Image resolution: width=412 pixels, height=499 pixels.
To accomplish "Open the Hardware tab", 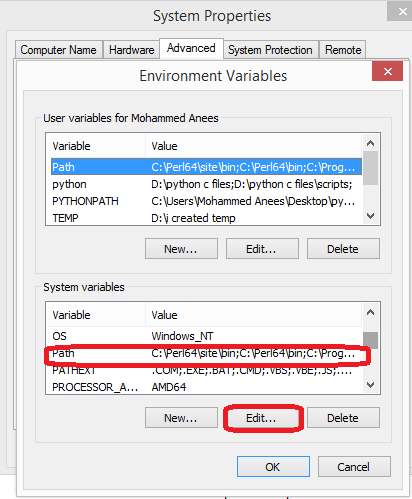I will pos(131,50).
